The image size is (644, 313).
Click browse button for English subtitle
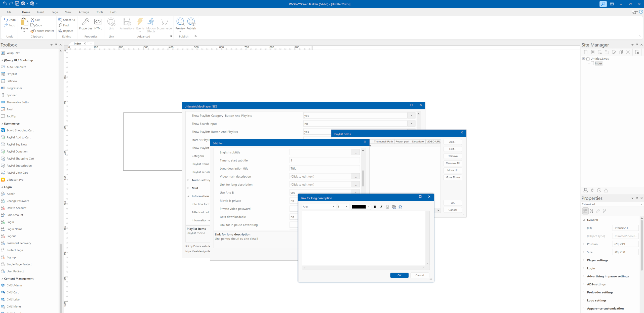pos(355,152)
